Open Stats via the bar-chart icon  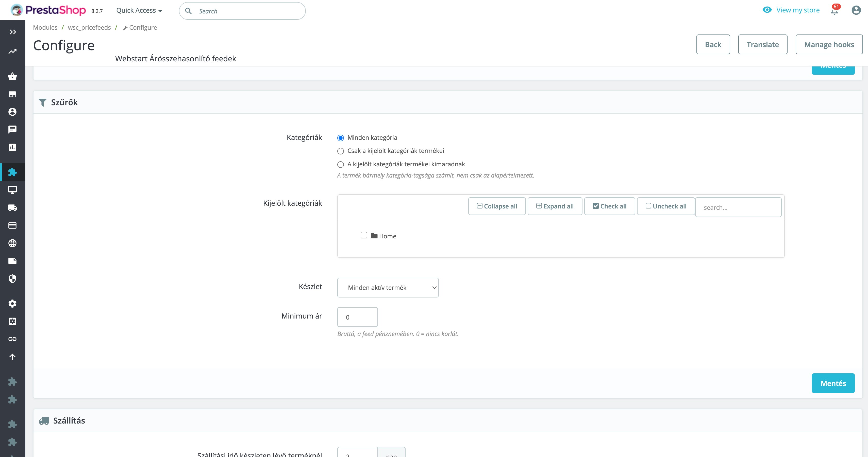click(x=12, y=147)
